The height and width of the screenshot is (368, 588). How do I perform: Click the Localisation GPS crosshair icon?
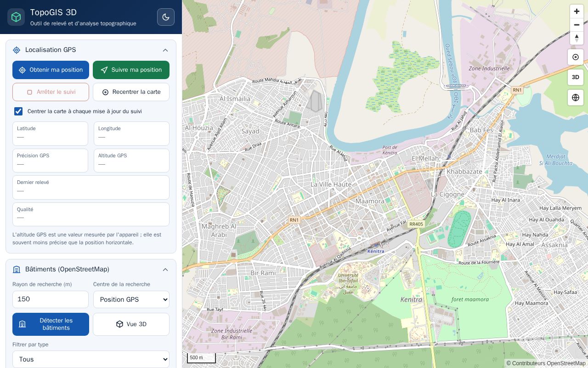[x=17, y=50]
